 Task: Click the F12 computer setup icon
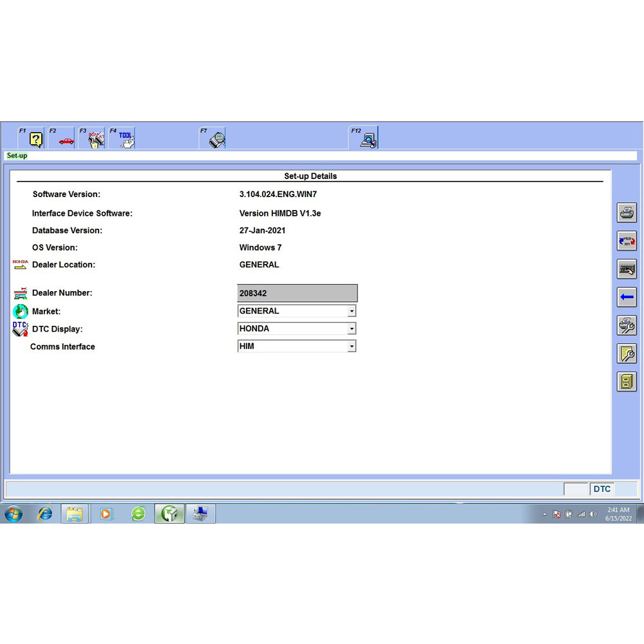(x=365, y=138)
